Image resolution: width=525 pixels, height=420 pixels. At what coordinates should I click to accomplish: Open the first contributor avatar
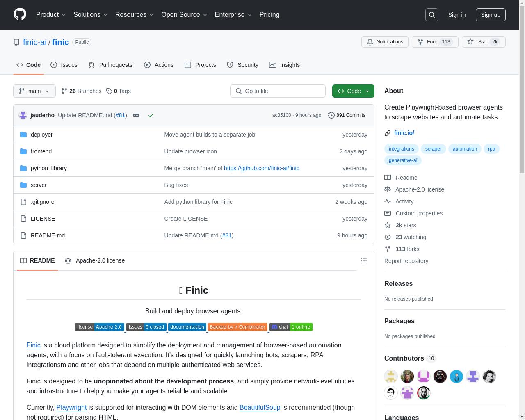tap(391, 377)
